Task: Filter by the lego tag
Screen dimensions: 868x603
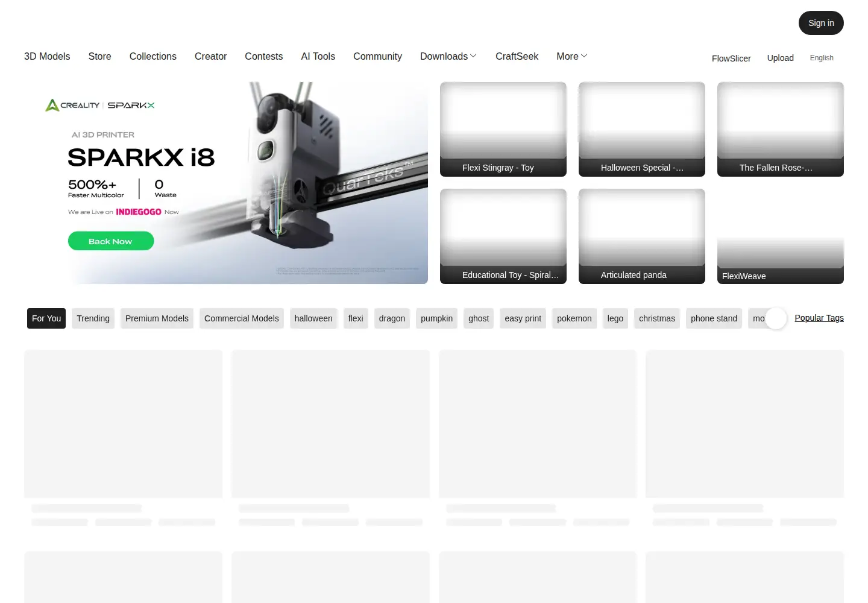Action: (615, 318)
